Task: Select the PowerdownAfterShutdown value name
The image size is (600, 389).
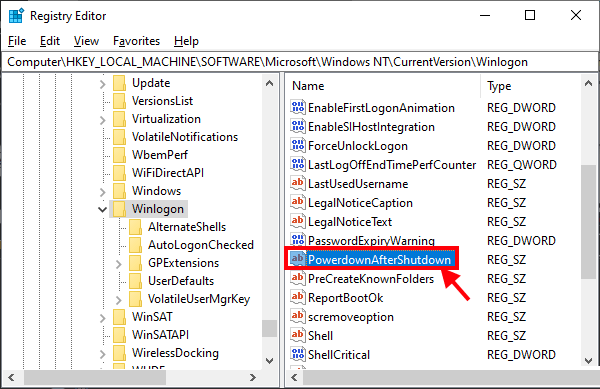Action: point(379,260)
